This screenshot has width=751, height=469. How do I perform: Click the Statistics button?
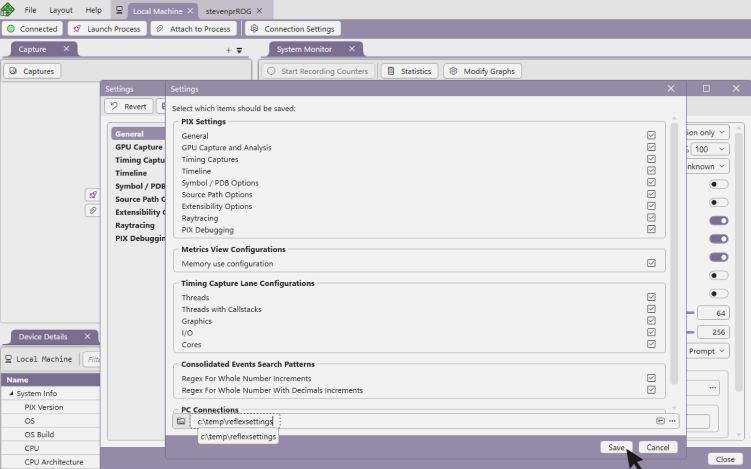[x=409, y=71]
